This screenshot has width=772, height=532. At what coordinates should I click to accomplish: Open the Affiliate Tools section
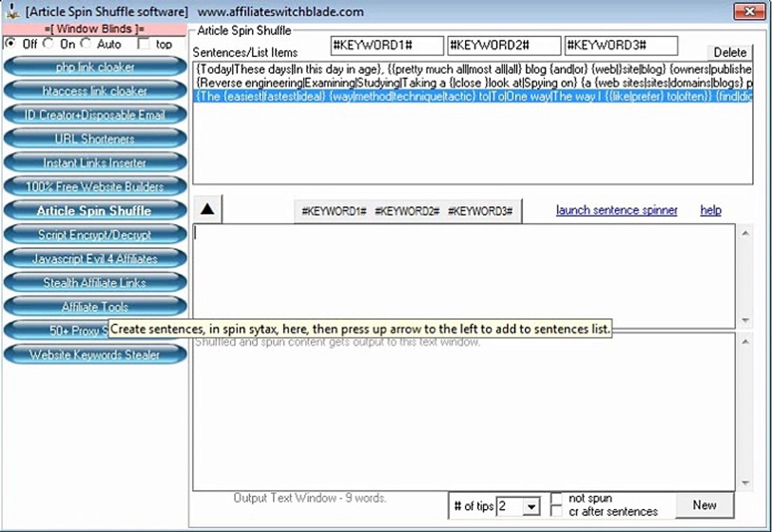[95, 307]
